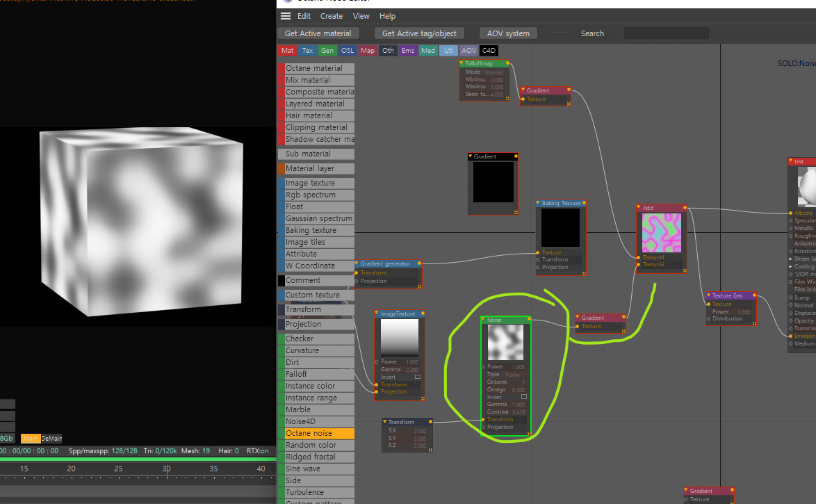This screenshot has width=816, height=504.
Task: Switch to the DeMain render pass tab
Action: (51, 439)
